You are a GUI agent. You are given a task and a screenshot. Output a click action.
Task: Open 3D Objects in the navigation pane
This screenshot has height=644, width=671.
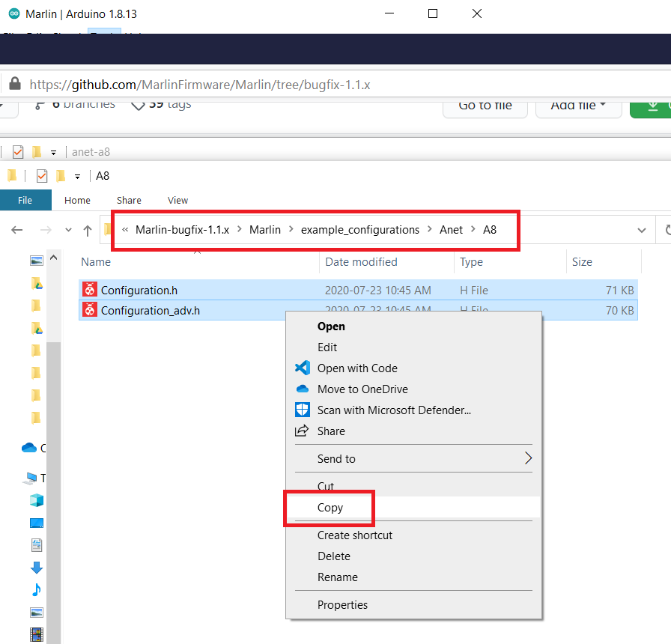tap(37, 500)
